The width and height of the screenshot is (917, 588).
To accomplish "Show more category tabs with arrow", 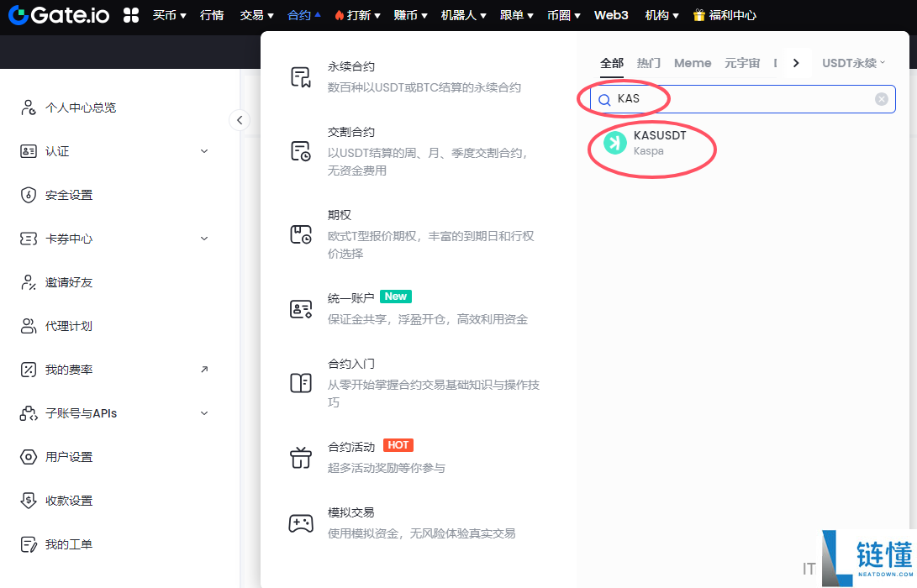I will point(796,63).
